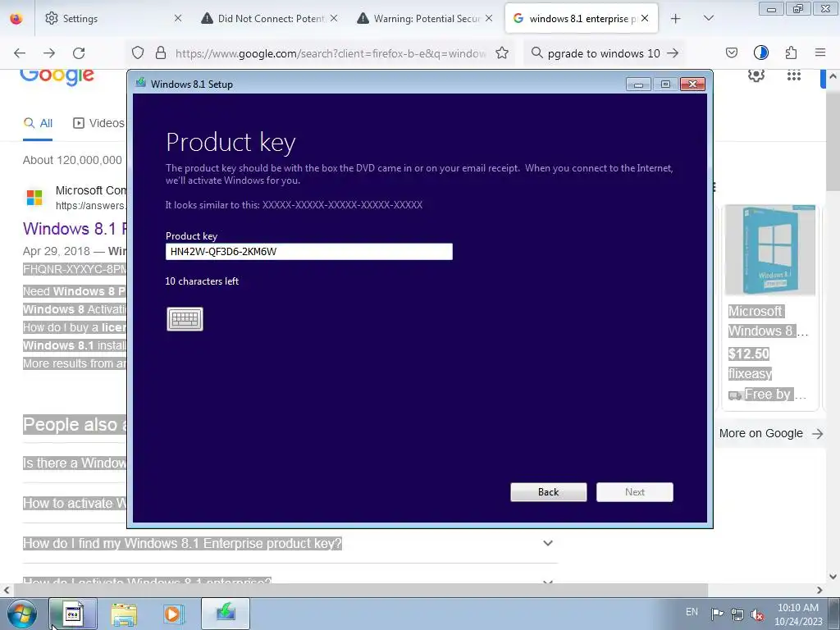Open the taskbar program with window icon
Viewport: 840px width, 630px height.
[73, 614]
